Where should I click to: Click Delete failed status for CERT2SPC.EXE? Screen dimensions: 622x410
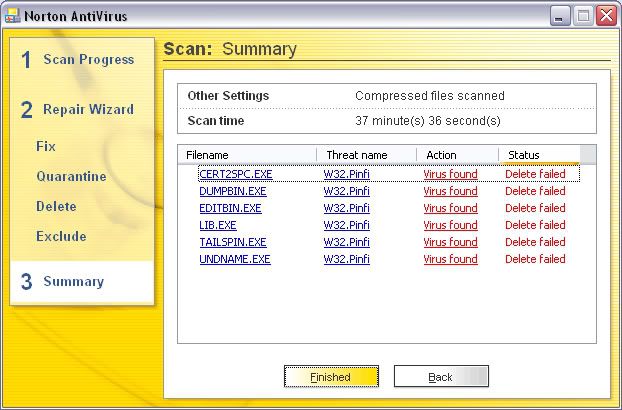[x=535, y=174]
